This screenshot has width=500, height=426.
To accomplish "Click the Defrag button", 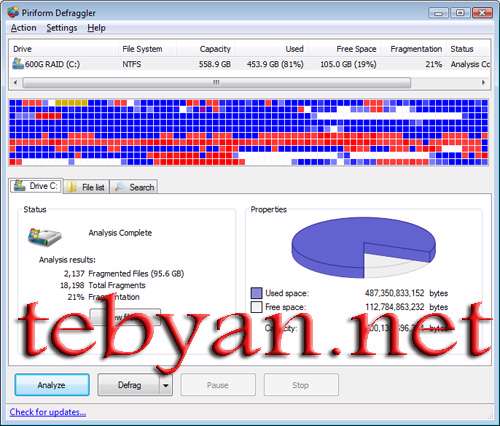I will point(129,385).
